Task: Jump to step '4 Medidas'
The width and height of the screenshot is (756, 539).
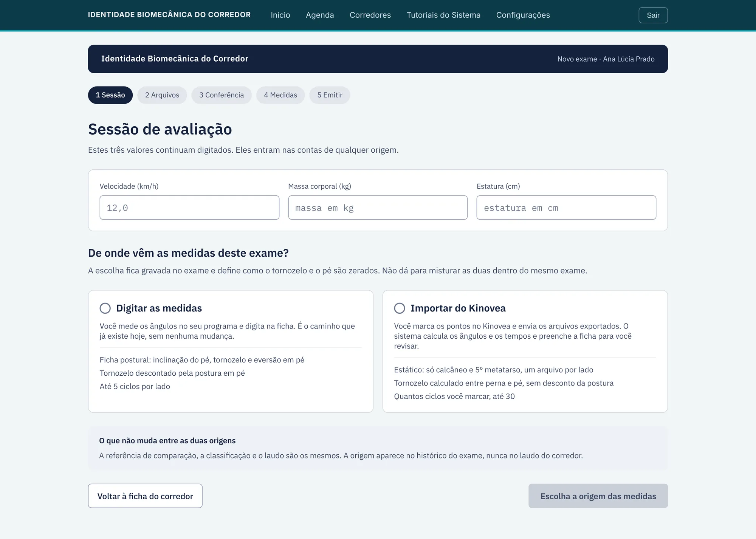Action: click(x=280, y=95)
